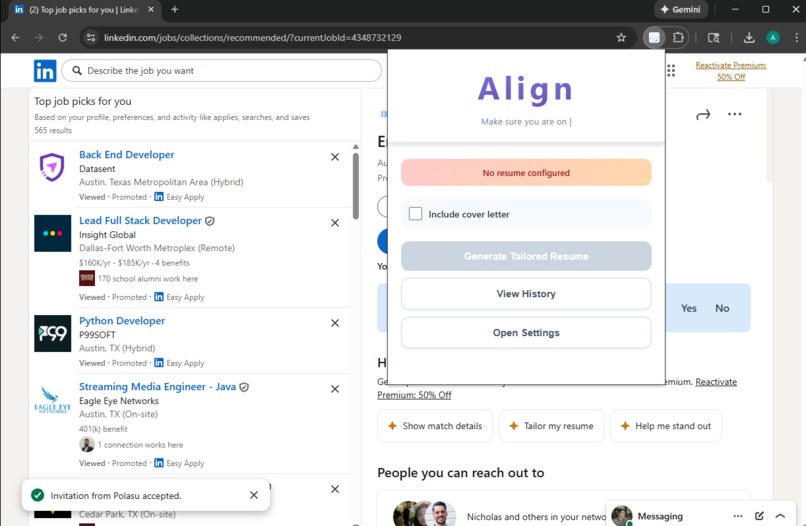Dismiss Streaming Media Engineer job

(335, 389)
